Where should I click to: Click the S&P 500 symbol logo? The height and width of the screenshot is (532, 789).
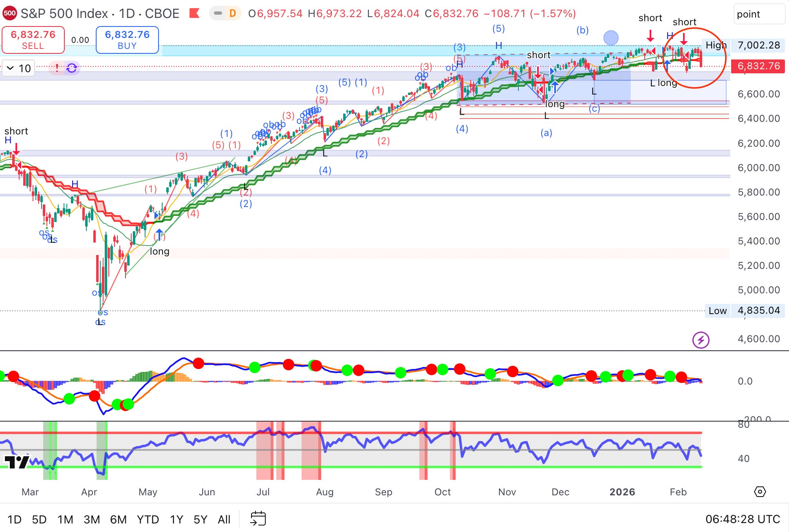click(x=9, y=13)
